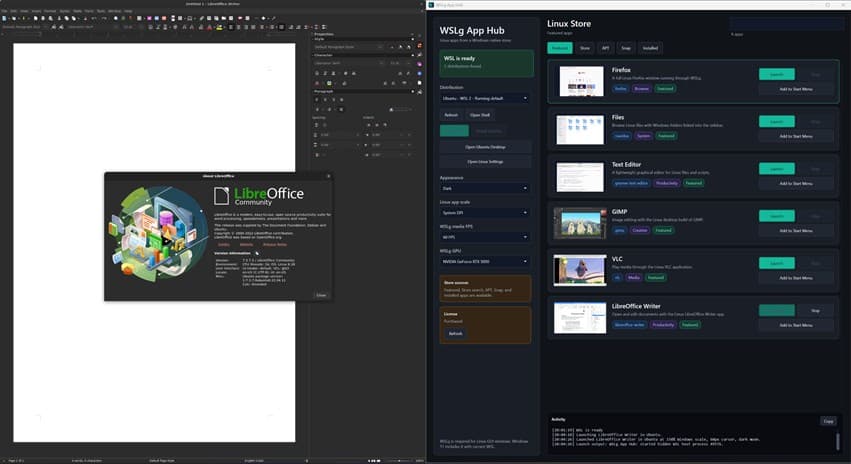
Task: Click the Copy button in Activity log
Action: point(828,421)
